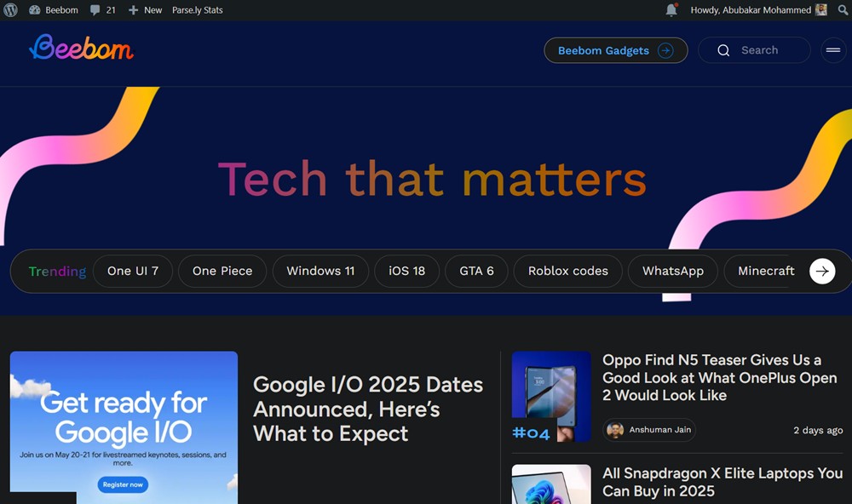Image resolution: width=852 pixels, height=504 pixels.
Task: Select the One UI 7 trending topic
Action: click(133, 271)
